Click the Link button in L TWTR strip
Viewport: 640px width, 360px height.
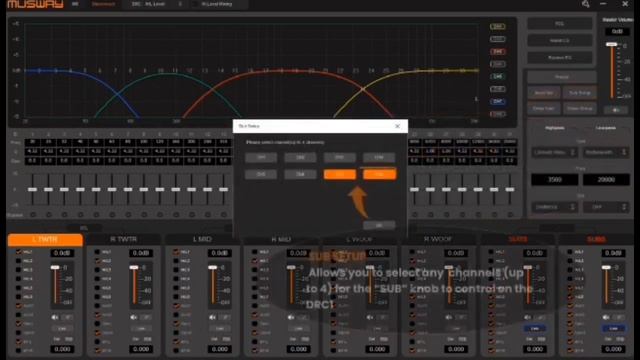pos(62,329)
